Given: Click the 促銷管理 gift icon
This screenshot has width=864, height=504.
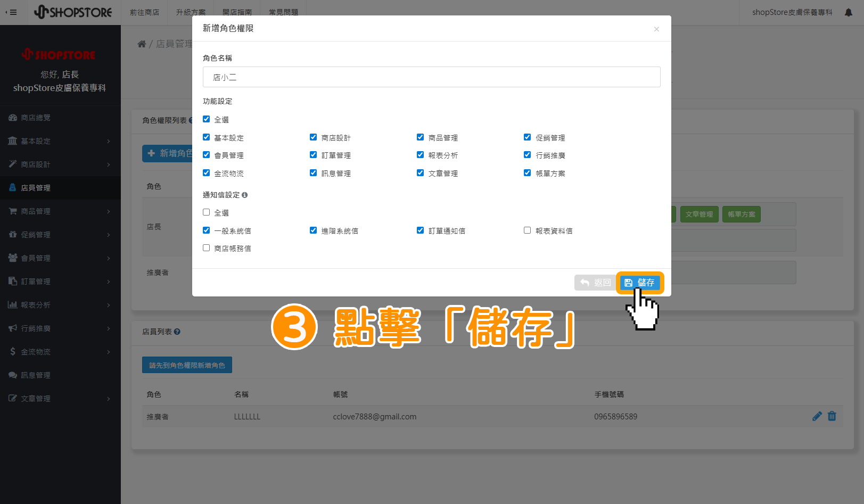Looking at the screenshot, I should 13,235.
